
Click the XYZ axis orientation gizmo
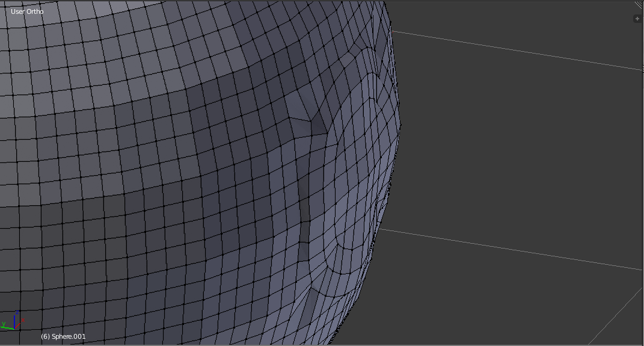pyautogui.click(x=13, y=321)
